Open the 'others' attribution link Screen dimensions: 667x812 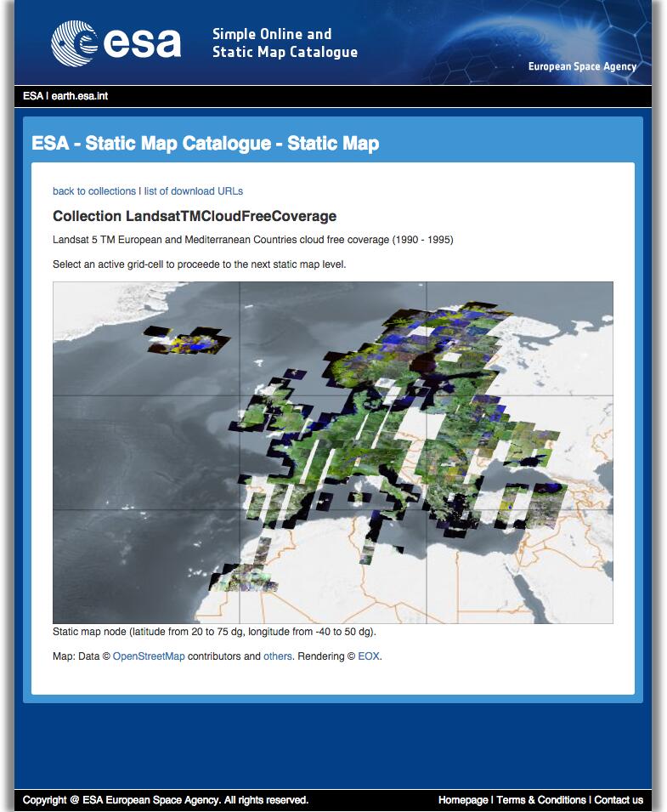pos(278,656)
